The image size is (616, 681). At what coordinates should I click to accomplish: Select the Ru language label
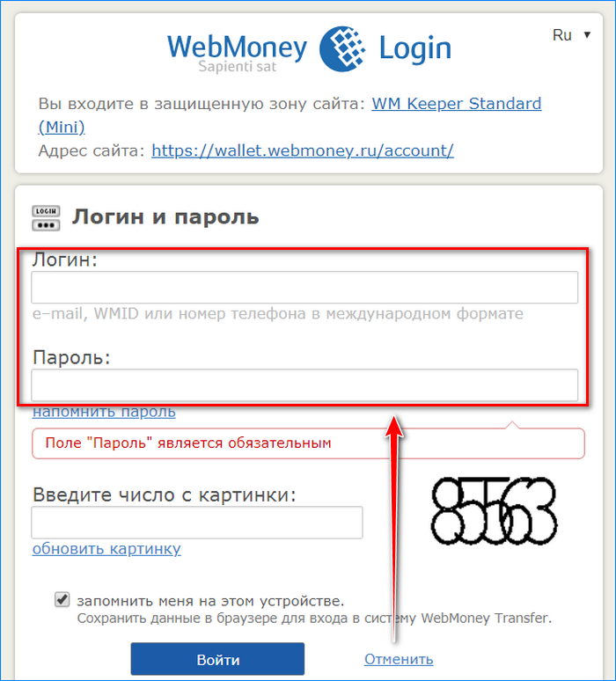click(561, 34)
